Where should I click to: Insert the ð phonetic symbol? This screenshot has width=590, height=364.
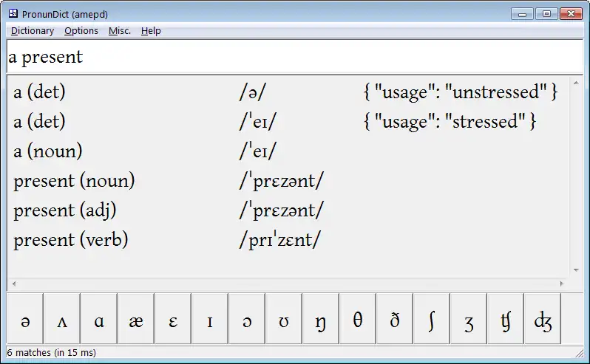point(394,319)
